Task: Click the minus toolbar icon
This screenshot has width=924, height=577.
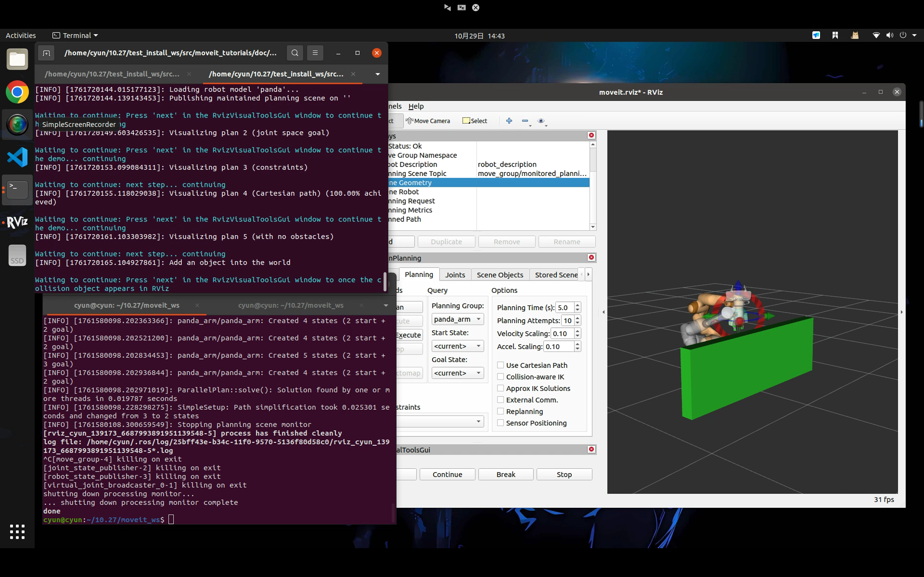Action: click(x=525, y=121)
